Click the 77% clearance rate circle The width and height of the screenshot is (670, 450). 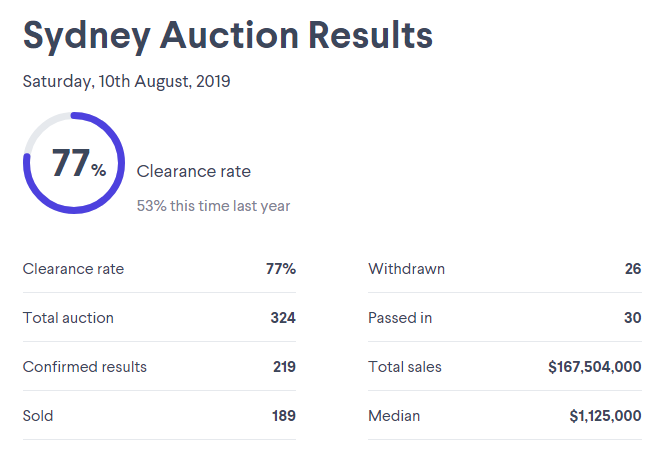click(74, 163)
